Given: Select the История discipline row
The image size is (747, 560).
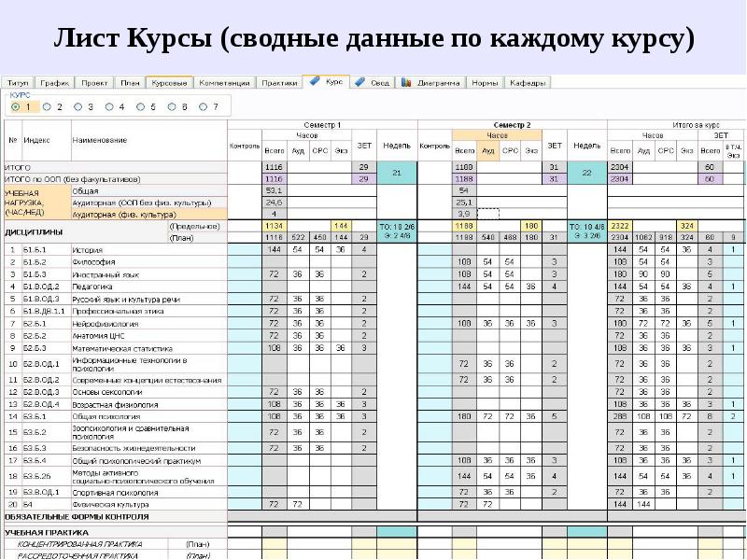Looking at the screenshot, I should click(87, 250).
